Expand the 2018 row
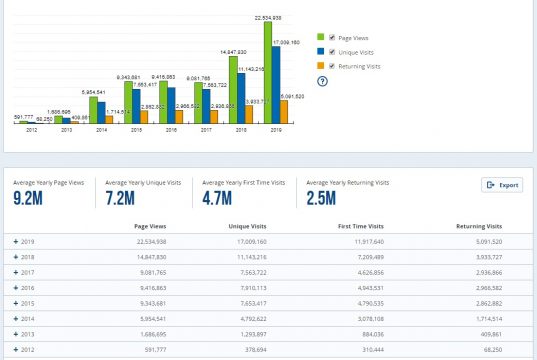 (x=16, y=257)
